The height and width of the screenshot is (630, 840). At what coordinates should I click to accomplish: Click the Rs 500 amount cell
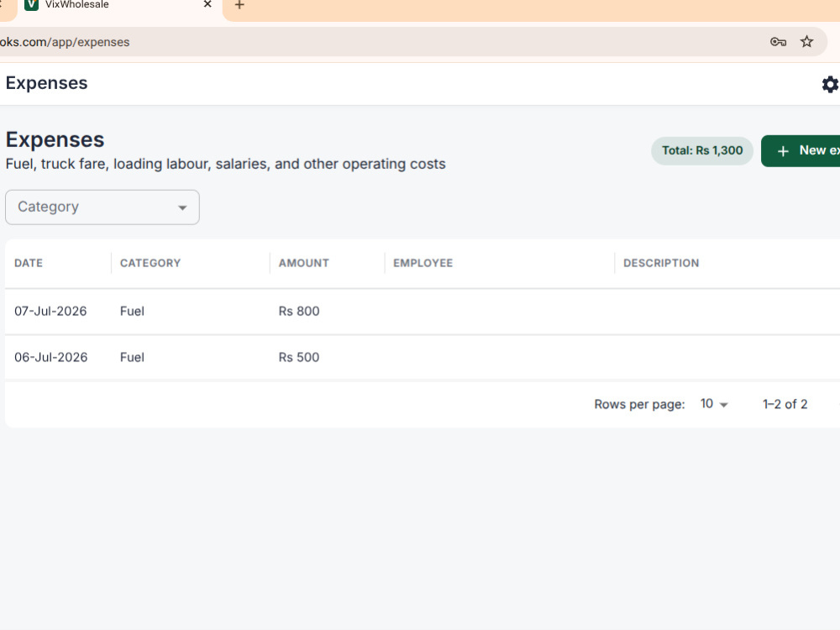299,357
